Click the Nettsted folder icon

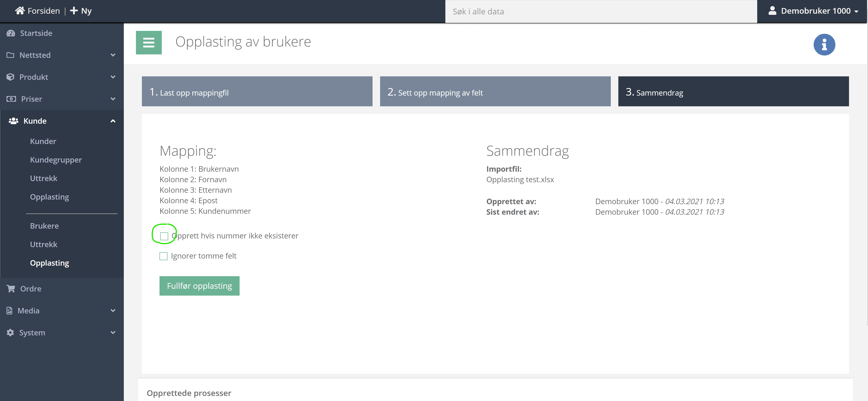point(11,55)
